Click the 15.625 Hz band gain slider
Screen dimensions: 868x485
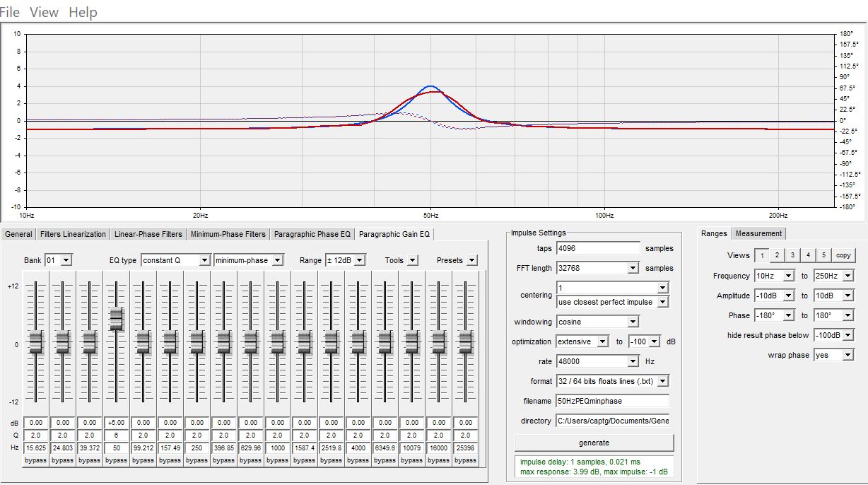point(35,342)
